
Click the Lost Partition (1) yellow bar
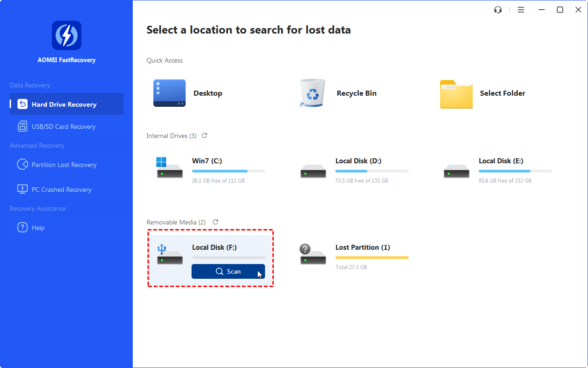(x=372, y=258)
